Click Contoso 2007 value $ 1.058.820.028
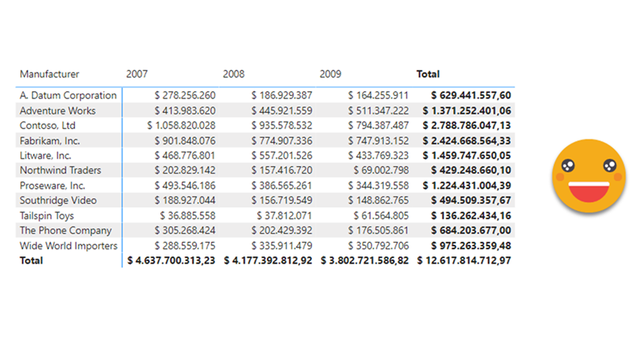Image resolution: width=644 pixels, height=337 pixels. [x=181, y=126]
